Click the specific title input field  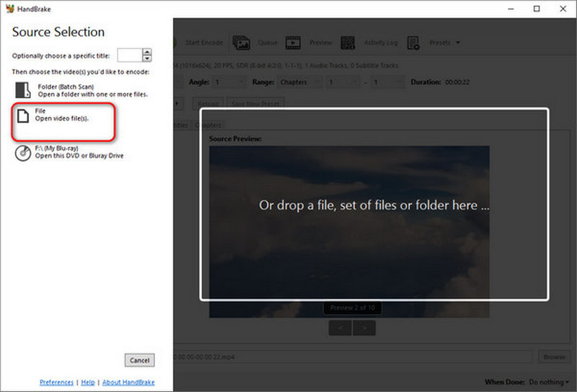click(130, 55)
